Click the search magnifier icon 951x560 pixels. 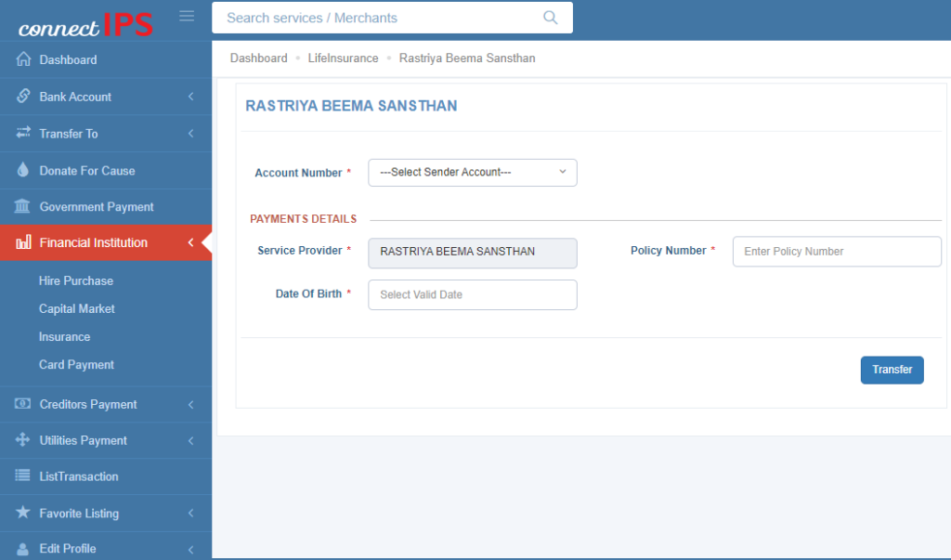(550, 18)
